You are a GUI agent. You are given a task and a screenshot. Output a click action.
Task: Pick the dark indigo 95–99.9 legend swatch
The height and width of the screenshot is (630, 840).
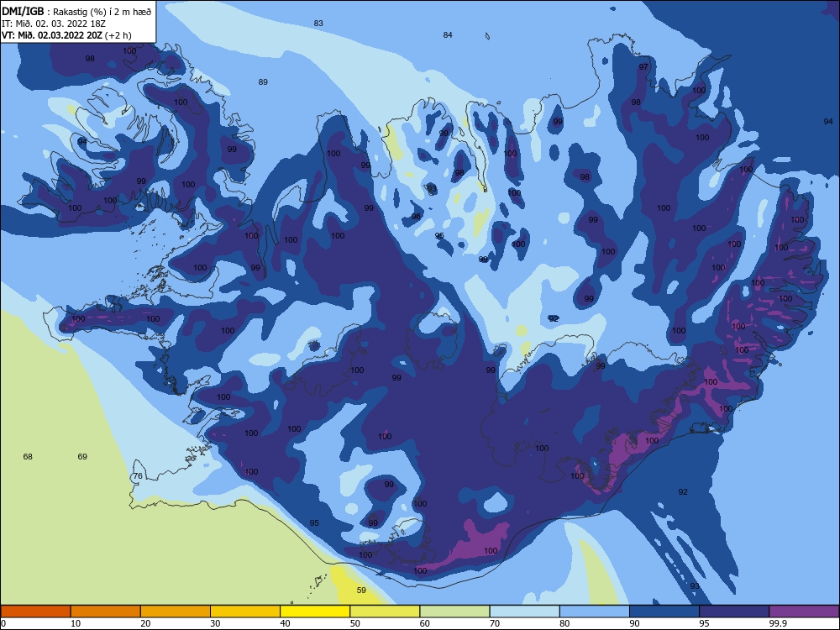[x=734, y=612]
